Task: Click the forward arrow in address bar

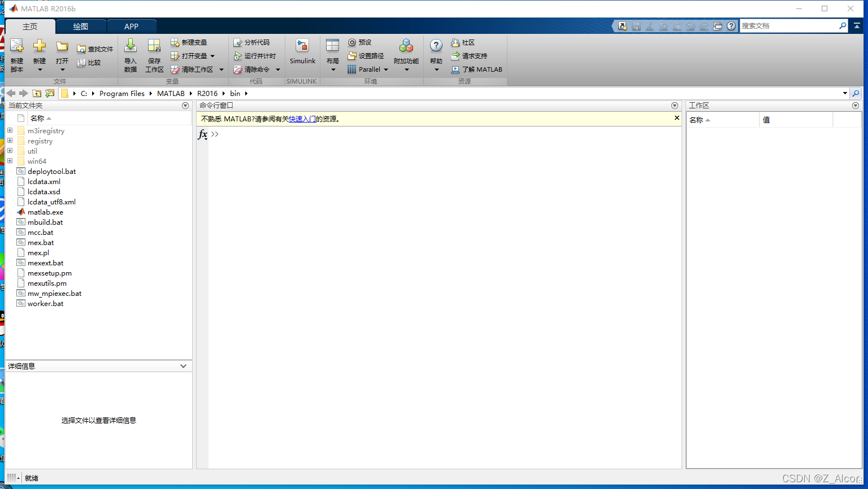Action: click(x=23, y=93)
